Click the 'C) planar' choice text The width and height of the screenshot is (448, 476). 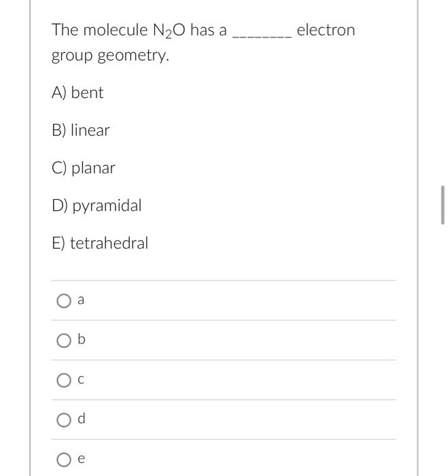click(84, 168)
